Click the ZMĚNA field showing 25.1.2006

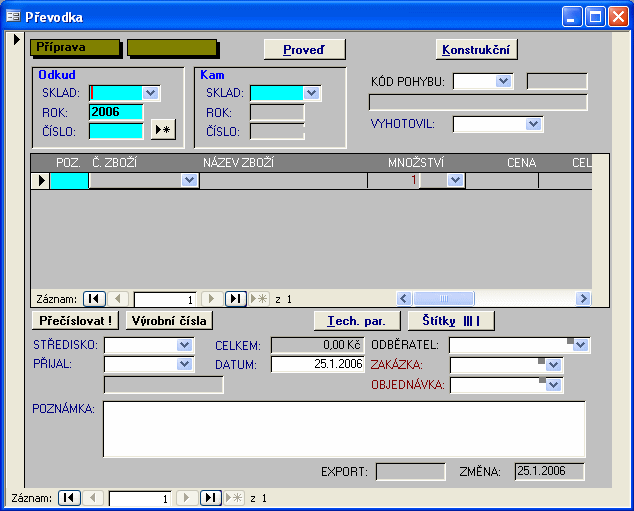(x=549, y=471)
